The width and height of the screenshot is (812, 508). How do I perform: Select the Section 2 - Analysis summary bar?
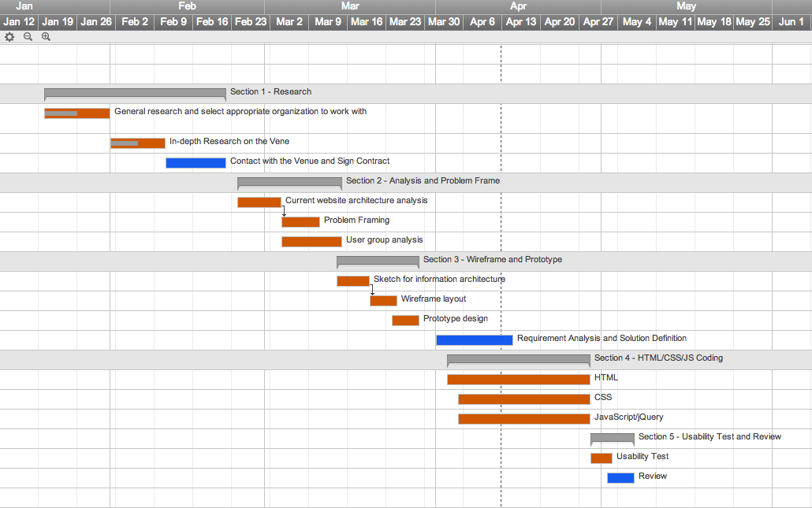click(289, 182)
